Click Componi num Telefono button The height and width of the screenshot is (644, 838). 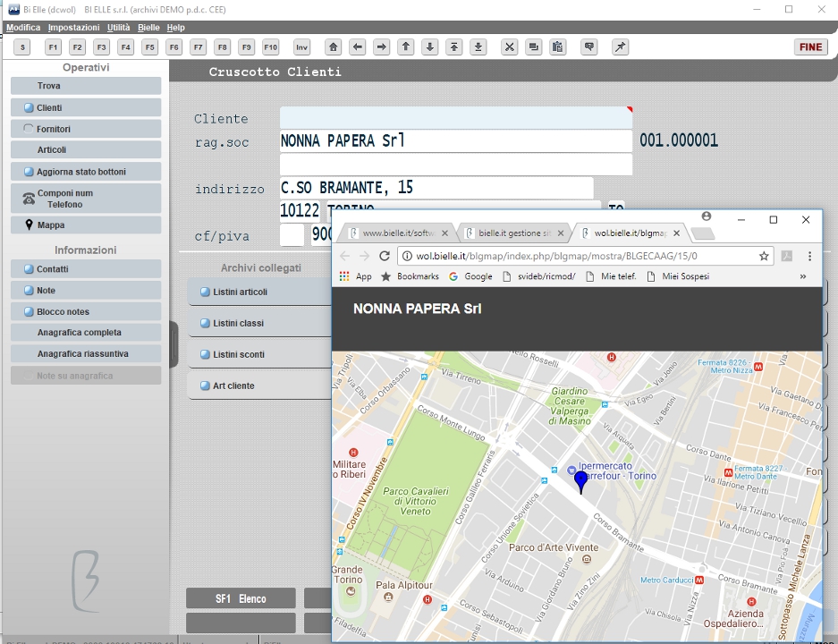point(86,199)
